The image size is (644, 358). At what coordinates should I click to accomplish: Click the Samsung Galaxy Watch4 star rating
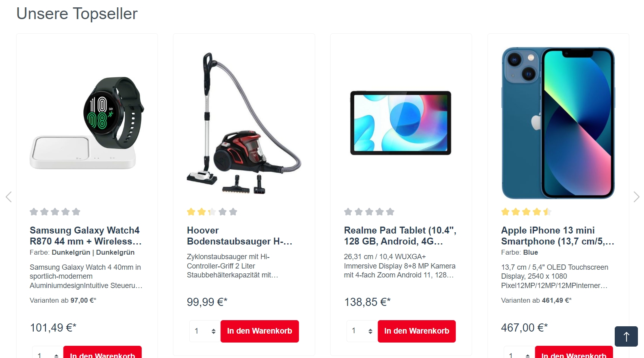click(x=55, y=212)
